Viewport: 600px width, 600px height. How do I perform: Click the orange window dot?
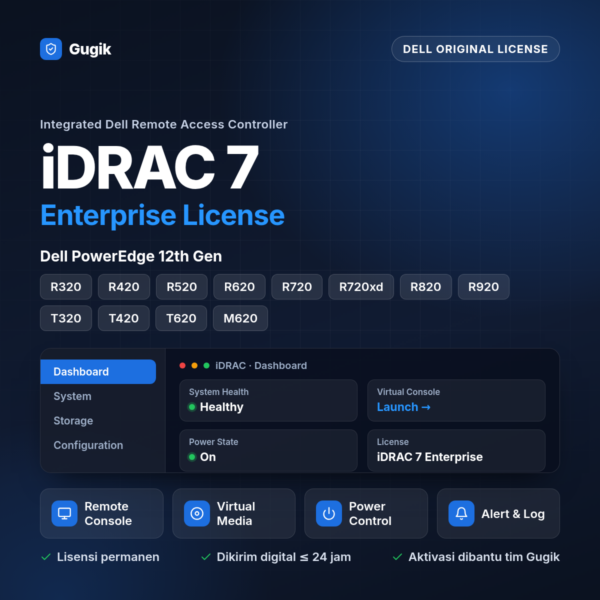pos(194,366)
